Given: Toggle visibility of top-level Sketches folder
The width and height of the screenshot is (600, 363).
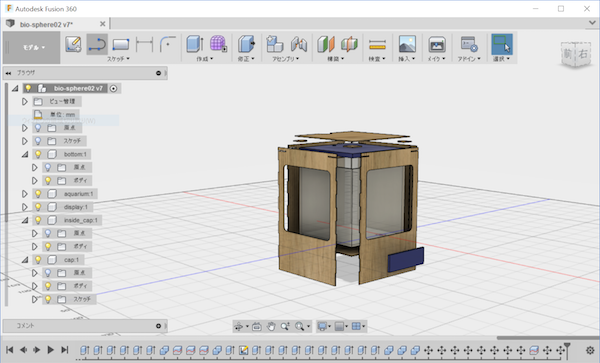Looking at the screenshot, I should coord(38,141).
